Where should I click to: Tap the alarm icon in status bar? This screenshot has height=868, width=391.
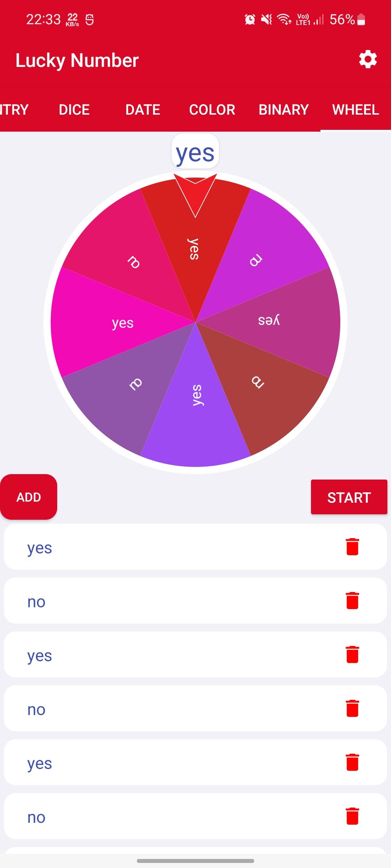(250, 20)
